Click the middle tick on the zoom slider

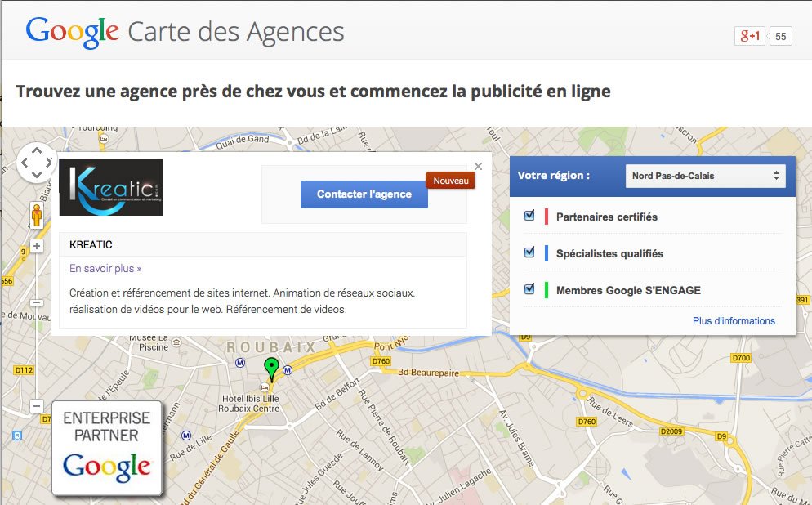[x=37, y=302]
